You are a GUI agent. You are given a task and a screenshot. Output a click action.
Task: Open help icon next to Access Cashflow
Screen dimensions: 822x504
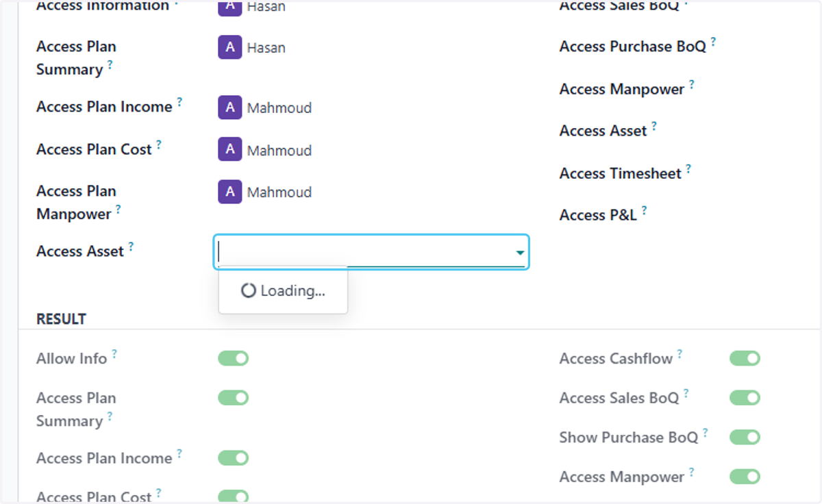(x=680, y=354)
